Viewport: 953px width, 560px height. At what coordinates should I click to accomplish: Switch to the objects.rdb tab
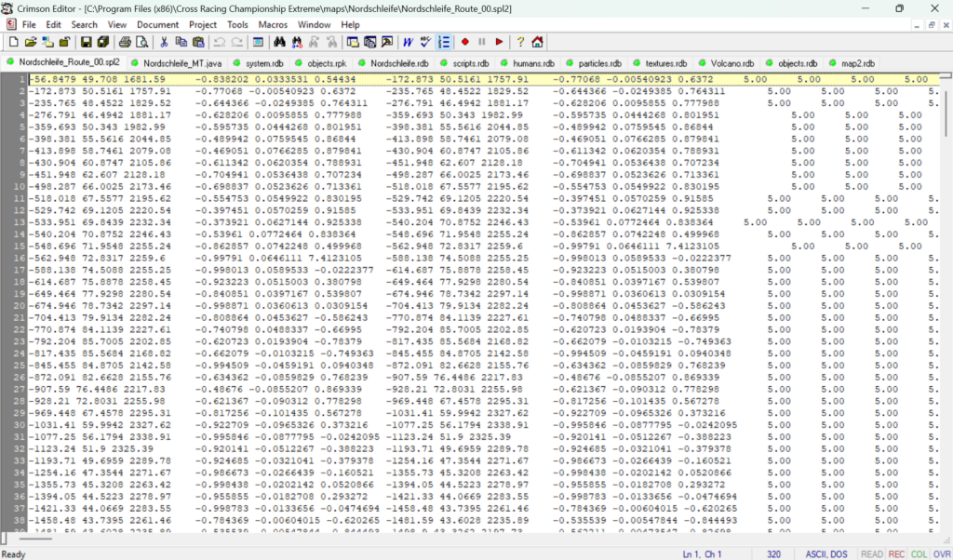tap(791, 63)
